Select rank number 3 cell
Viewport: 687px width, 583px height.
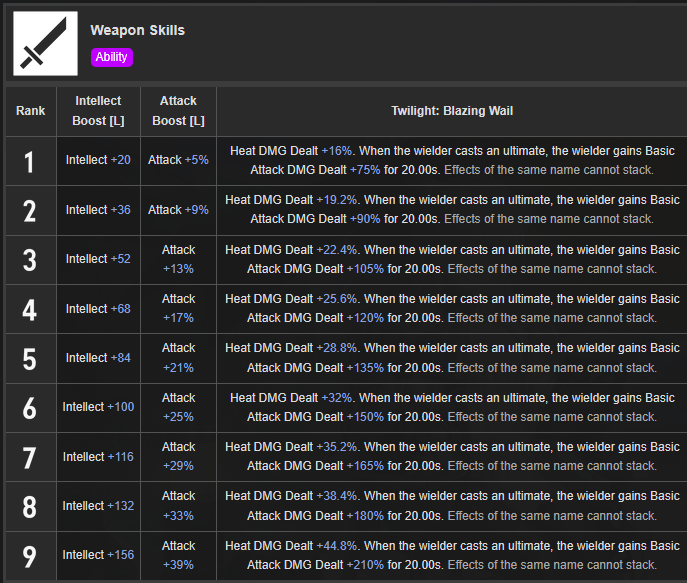pyautogui.click(x=31, y=260)
